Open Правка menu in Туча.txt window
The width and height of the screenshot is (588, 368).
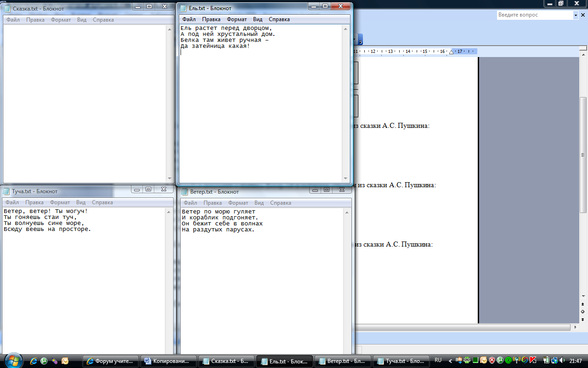34,202
